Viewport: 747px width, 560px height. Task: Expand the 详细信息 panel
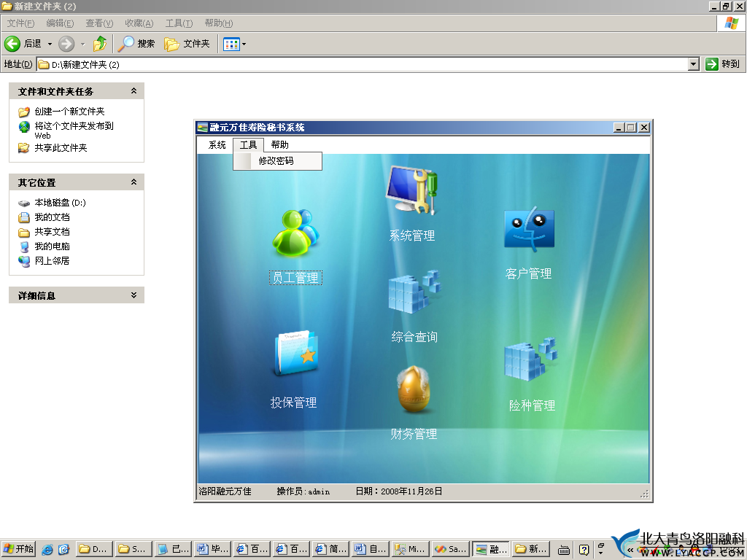coord(134,295)
